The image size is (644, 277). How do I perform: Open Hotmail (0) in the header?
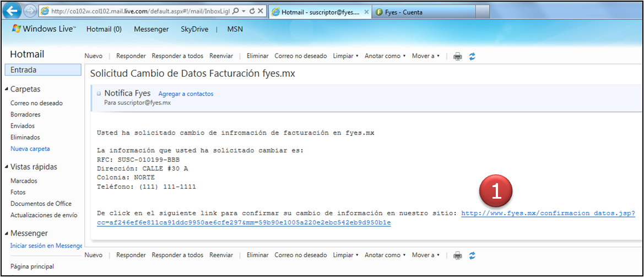[x=104, y=29]
